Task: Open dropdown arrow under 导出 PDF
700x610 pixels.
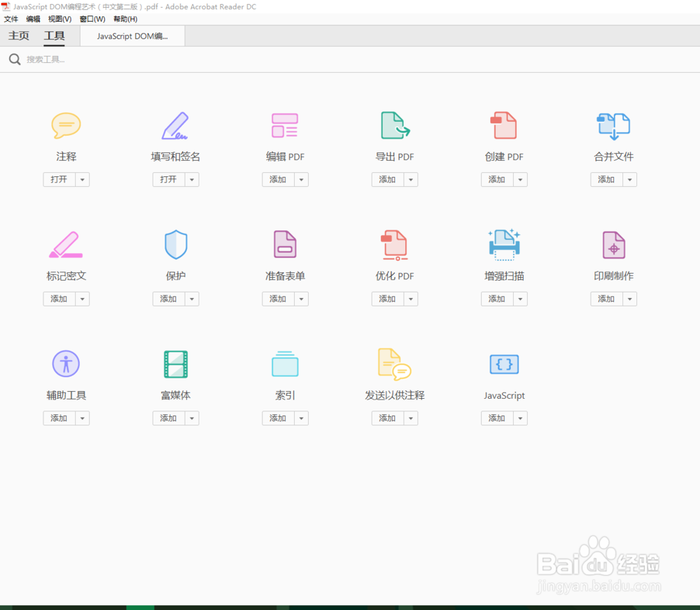Action: [411, 179]
